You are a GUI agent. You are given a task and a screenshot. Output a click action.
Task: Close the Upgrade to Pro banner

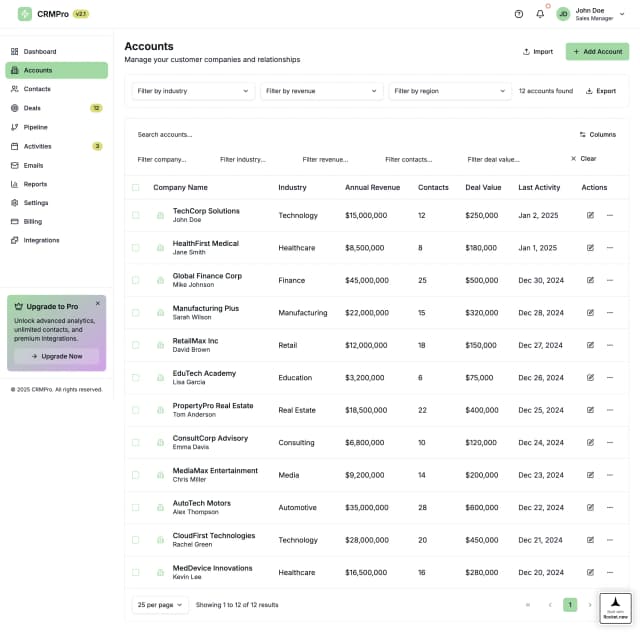tap(97, 303)
